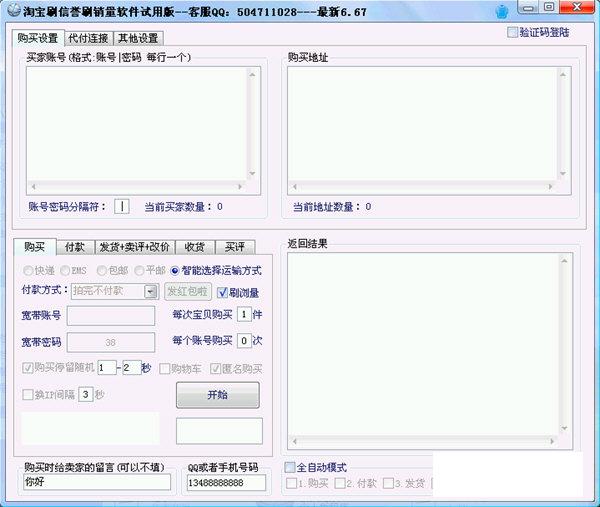Toggle the 购买停留随机 checkbox
The image size is (600, 507).
pos(28,368)
